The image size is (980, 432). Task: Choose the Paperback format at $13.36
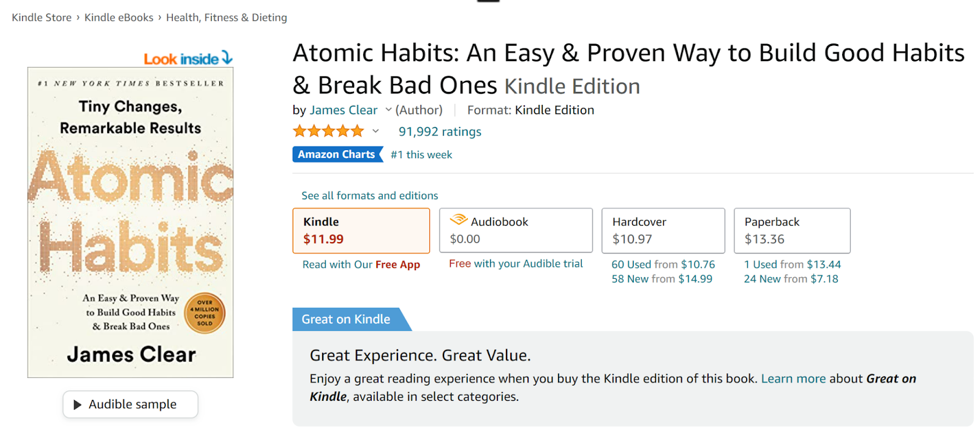[791, 230]
